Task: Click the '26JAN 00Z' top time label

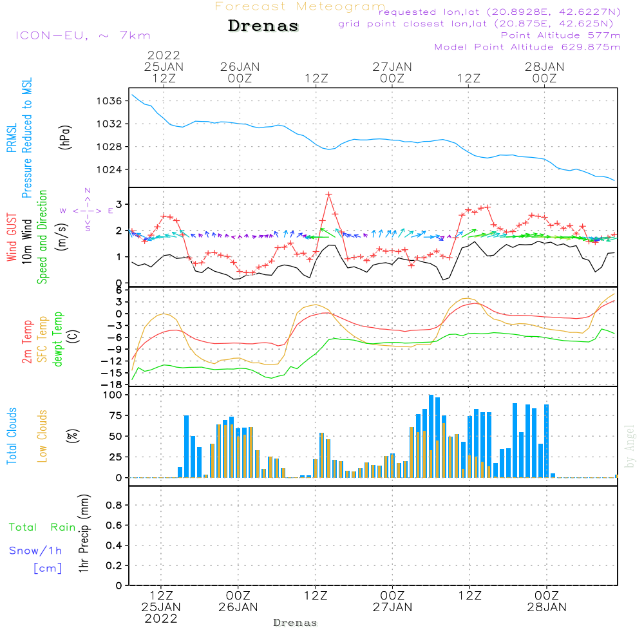Action: 240,72
